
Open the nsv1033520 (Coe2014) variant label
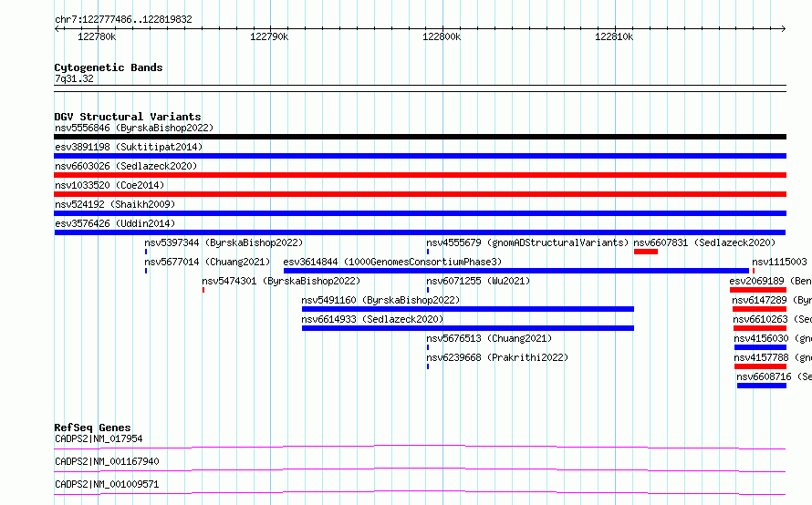(x=109, y=185)
